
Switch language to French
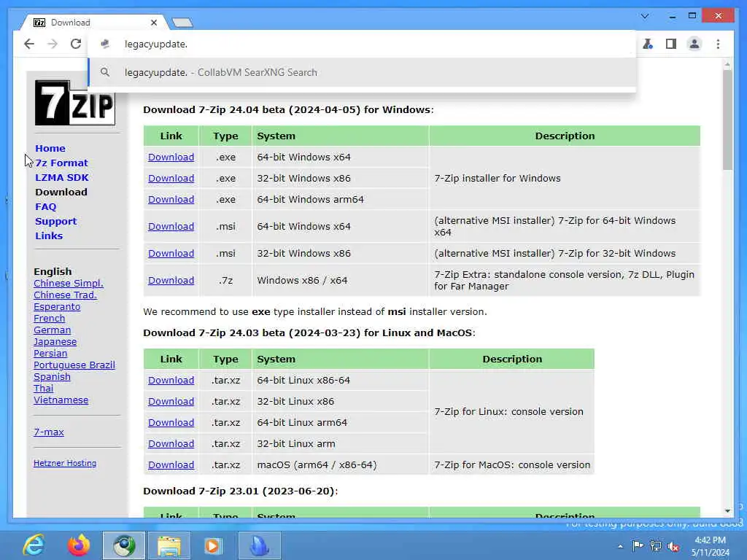click(x=49, y=318)
